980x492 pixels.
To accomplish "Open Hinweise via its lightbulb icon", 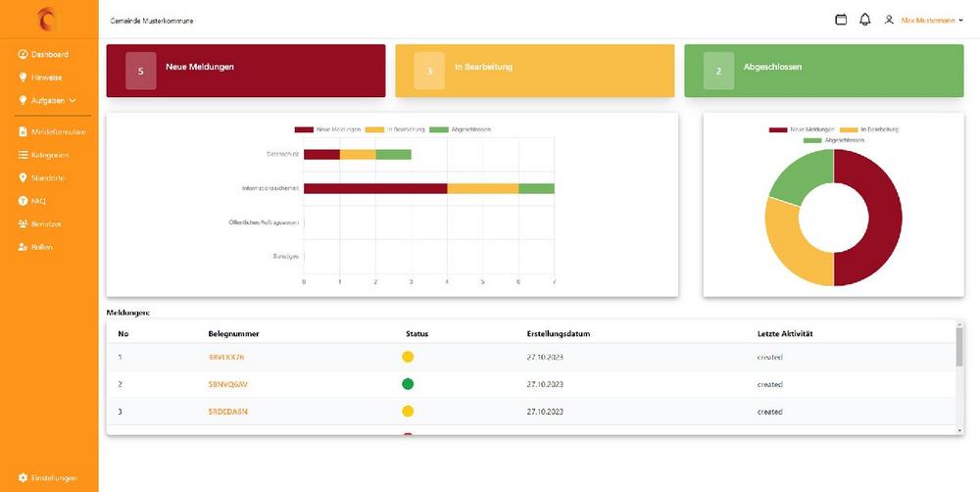I will coord(24,77).
